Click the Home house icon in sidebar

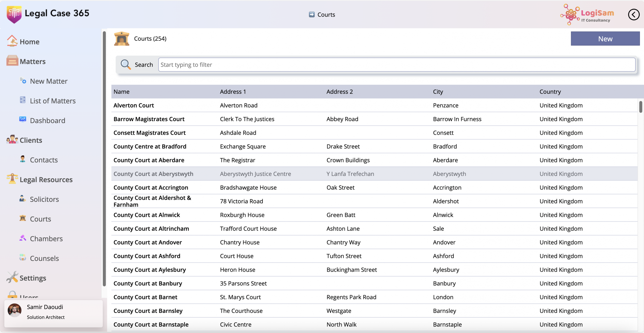(x=12, y=41)
